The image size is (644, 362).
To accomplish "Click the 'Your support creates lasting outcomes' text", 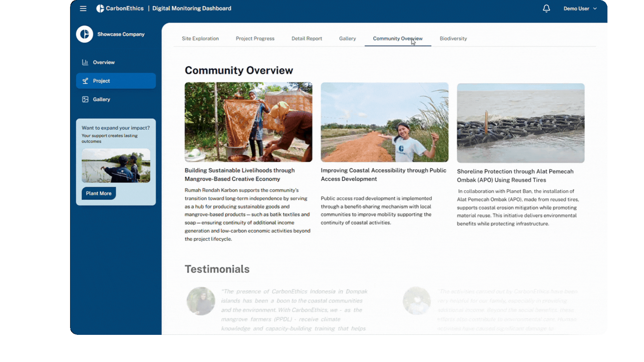I will (110, 138).
